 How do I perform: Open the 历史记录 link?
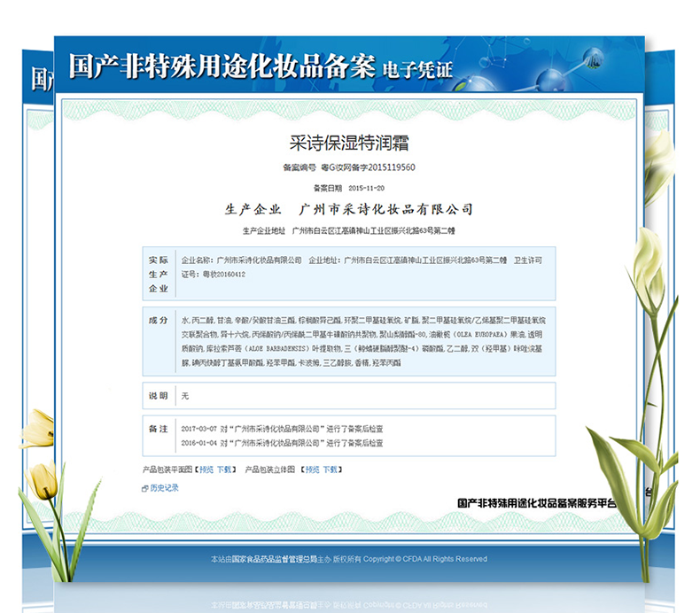[164, 488]
